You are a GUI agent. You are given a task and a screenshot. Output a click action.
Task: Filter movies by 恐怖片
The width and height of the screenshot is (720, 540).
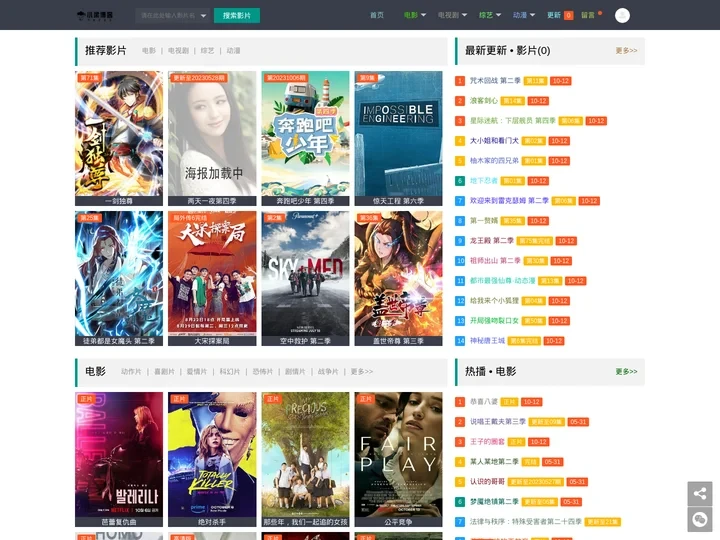pyautogui.click(x=262, y=371)
